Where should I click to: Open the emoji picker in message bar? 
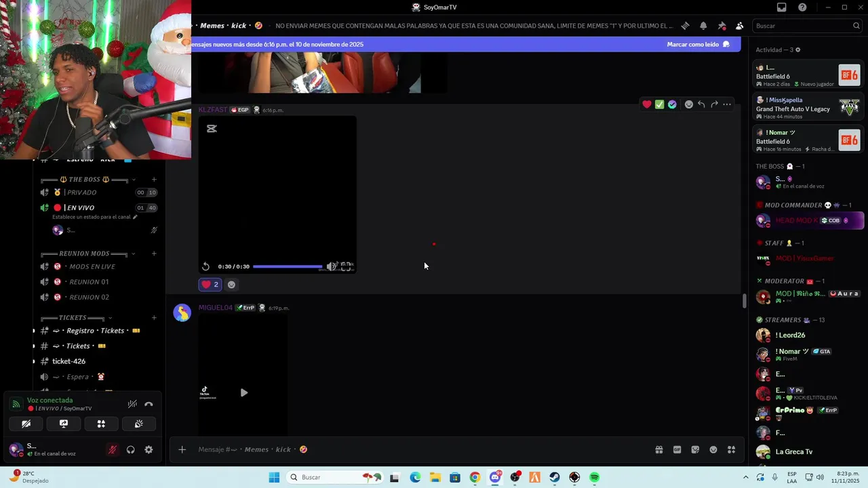coord(713,449)
